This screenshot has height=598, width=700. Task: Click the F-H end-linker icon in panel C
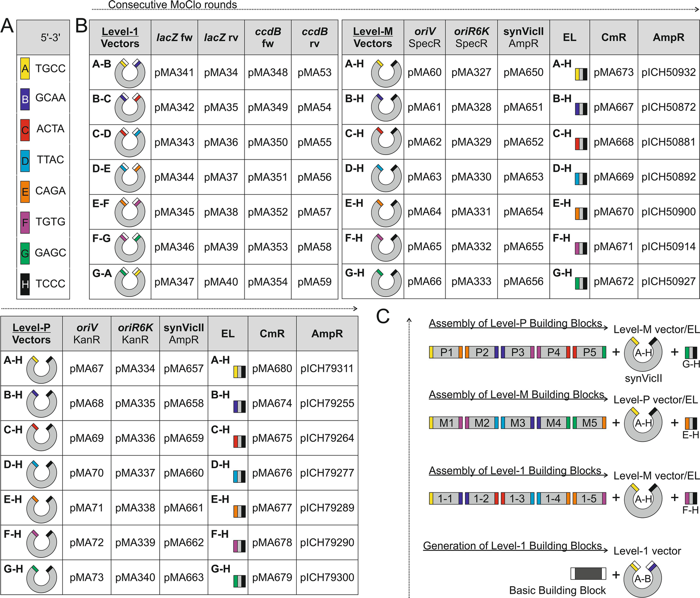click(x=691, y=498)
